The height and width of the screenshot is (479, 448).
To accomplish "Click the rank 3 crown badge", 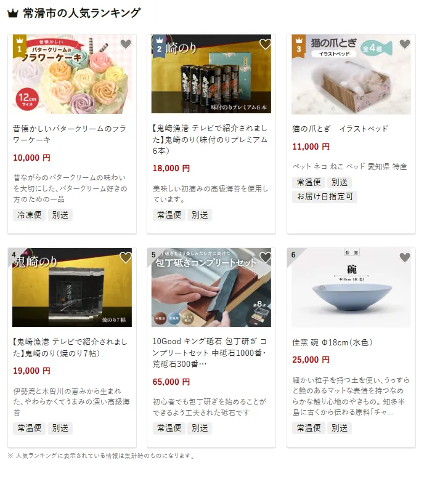I will tap(299, 46).
